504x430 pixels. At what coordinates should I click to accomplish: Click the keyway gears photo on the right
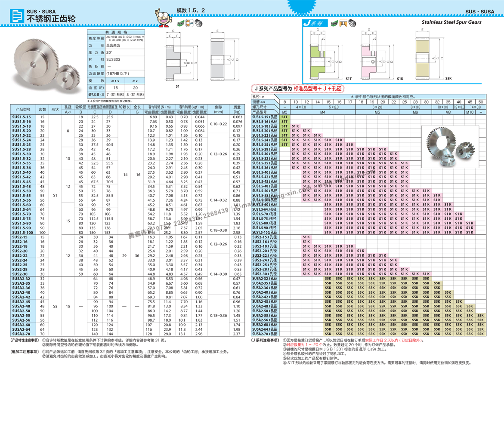pos(450,146)
